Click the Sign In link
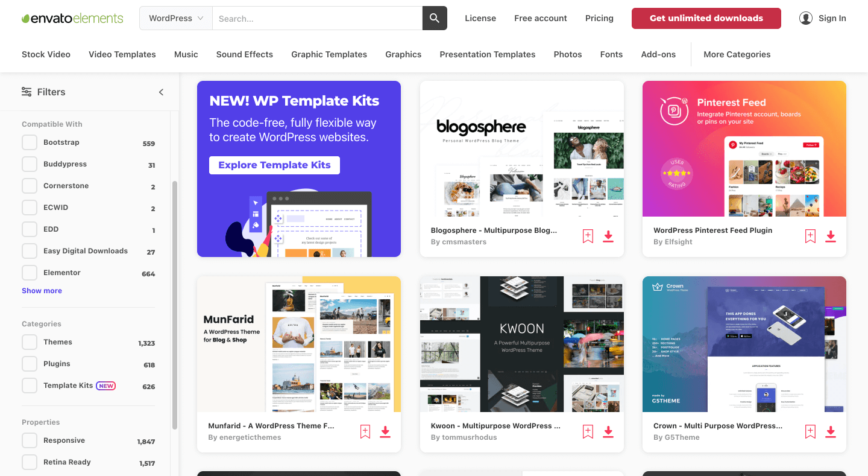 (x=832, y=18)
